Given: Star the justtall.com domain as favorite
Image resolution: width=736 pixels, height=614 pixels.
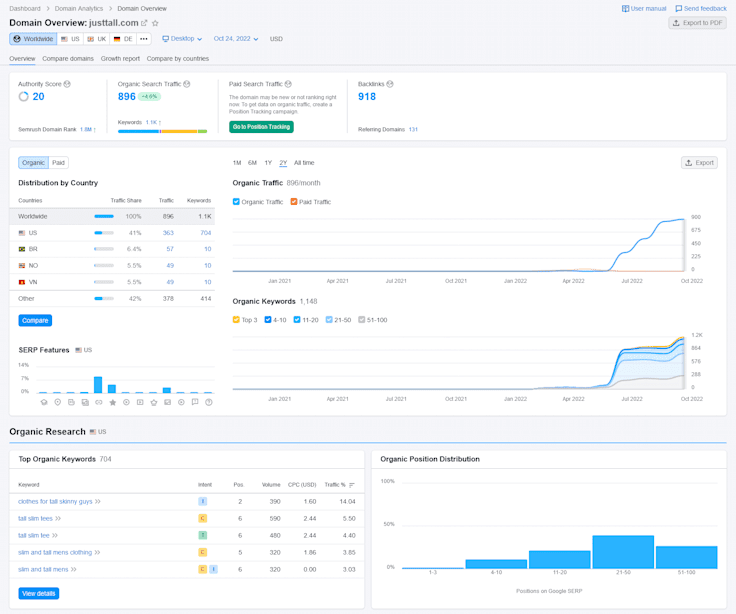Looking at the screenshot, I should (x=155, y=23).
